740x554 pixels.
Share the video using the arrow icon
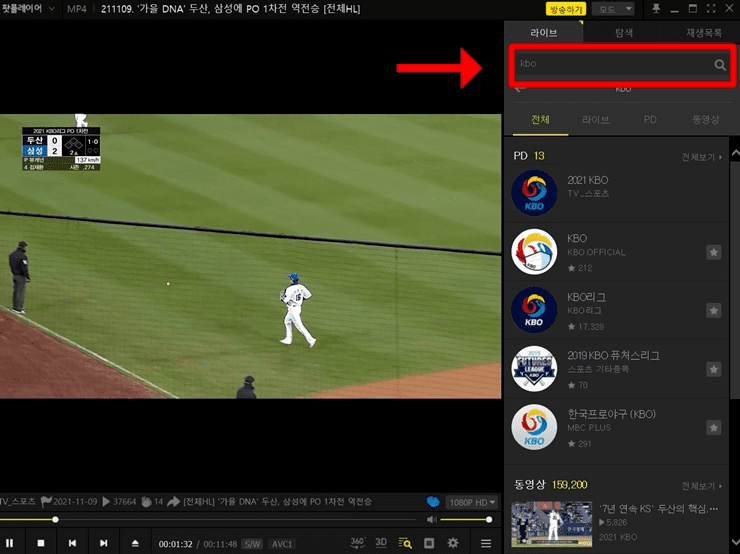(174, 502)
